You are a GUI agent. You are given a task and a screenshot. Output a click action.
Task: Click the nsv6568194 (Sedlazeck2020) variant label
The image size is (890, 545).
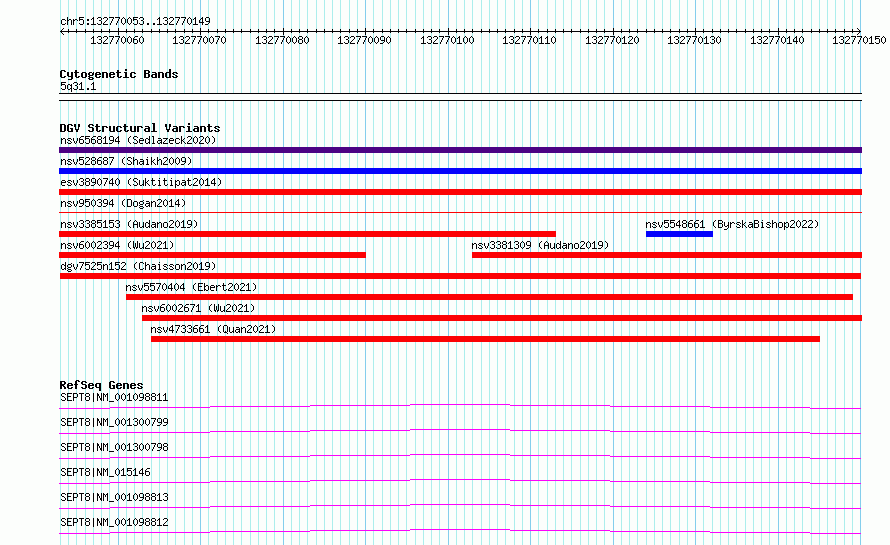click(138, 140)
